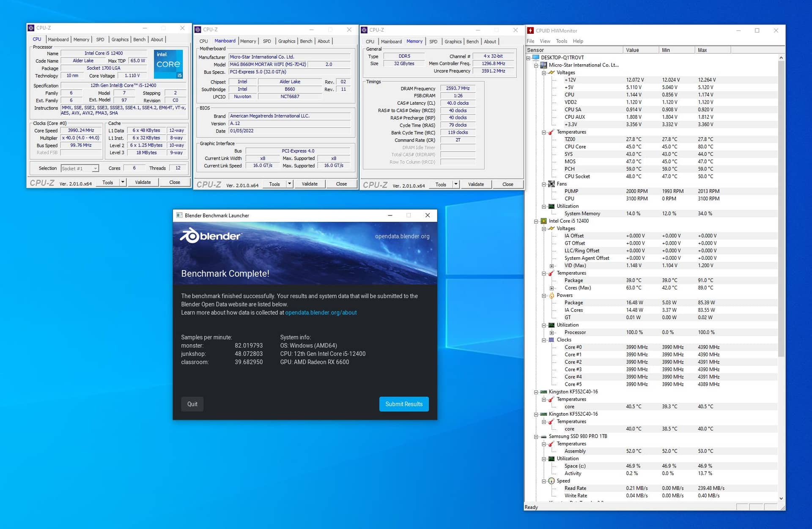Click the Fans category icon in sensor tree
This screenshot has width=812, height=529.
click(x=551, y=184)
